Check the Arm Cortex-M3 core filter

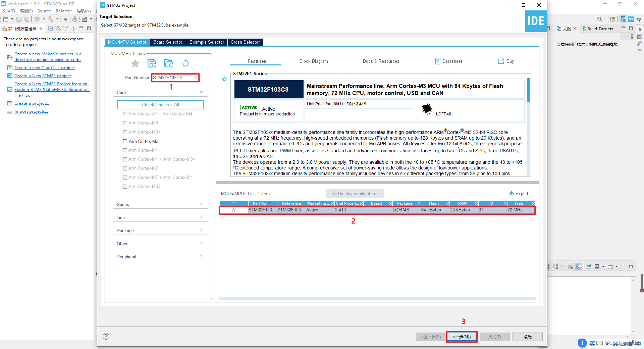point(125,141)
